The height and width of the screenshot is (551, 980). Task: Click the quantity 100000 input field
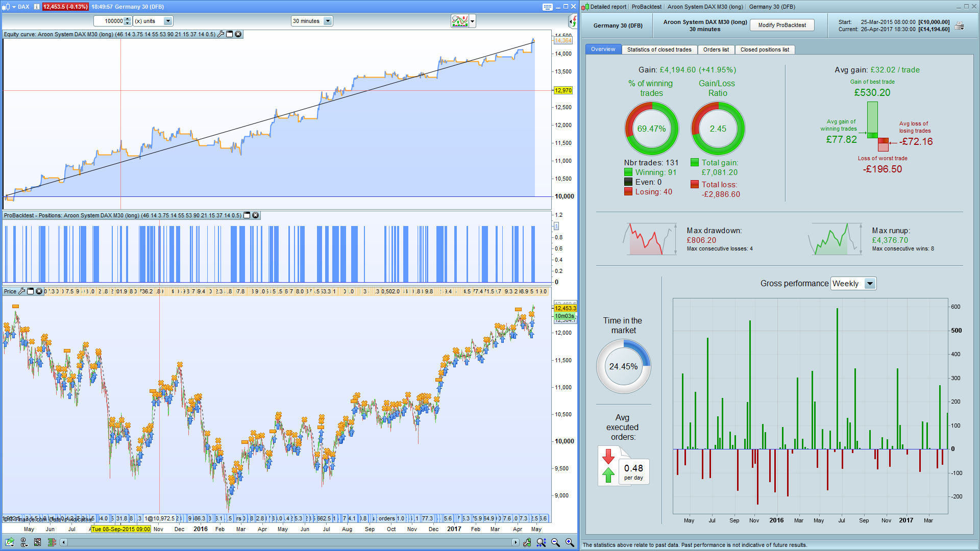click(109, 21)
